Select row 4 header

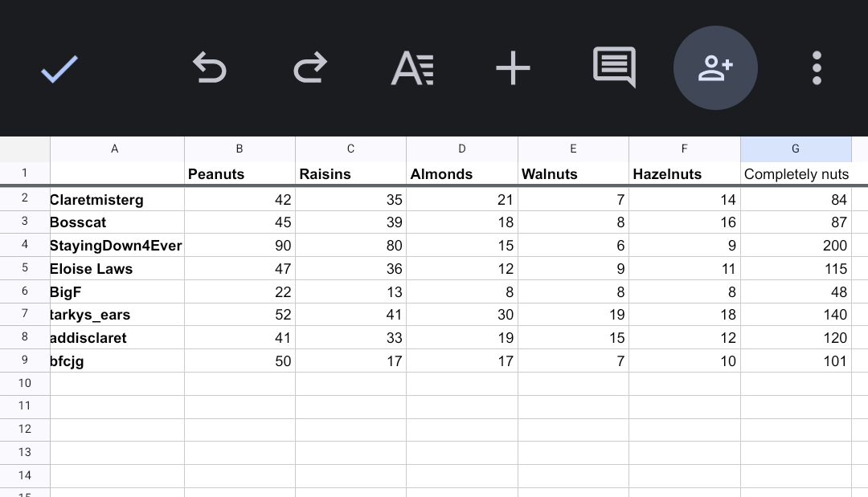point(25,245)
